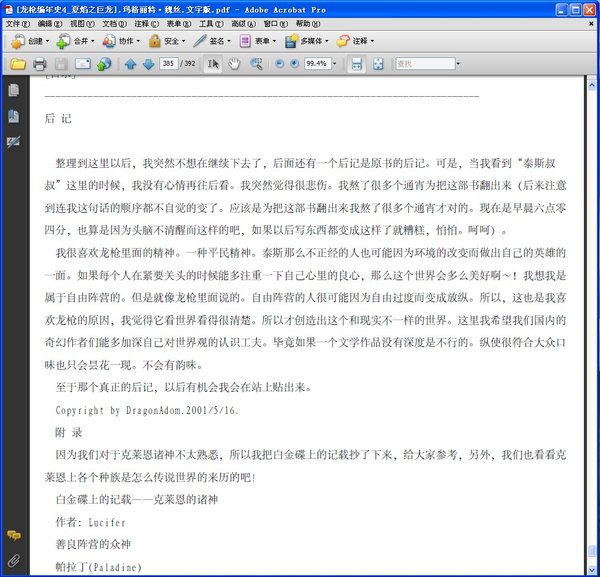Click the 创建 create PDF icon
Viewport: 600px width, 577px height.
coord(18,41)
